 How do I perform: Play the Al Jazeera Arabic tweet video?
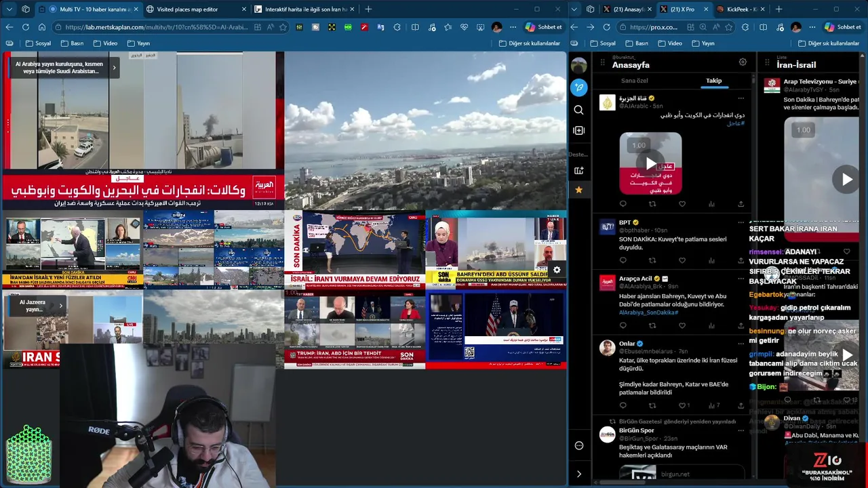pos(650,163)
